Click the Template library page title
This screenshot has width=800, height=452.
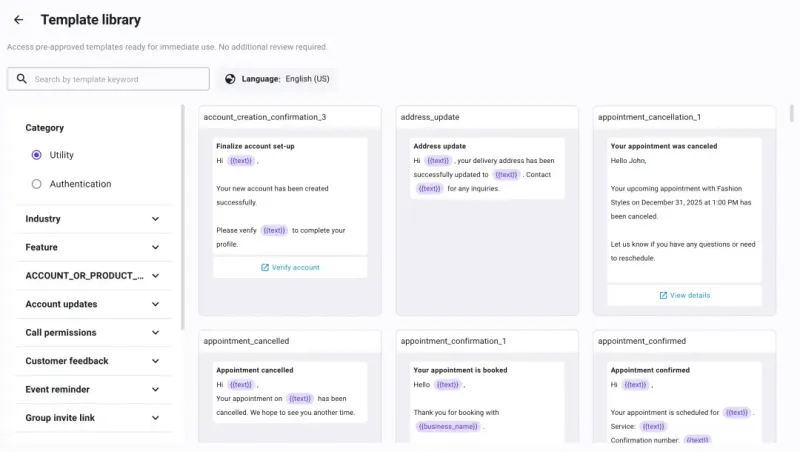click(91, 20)
